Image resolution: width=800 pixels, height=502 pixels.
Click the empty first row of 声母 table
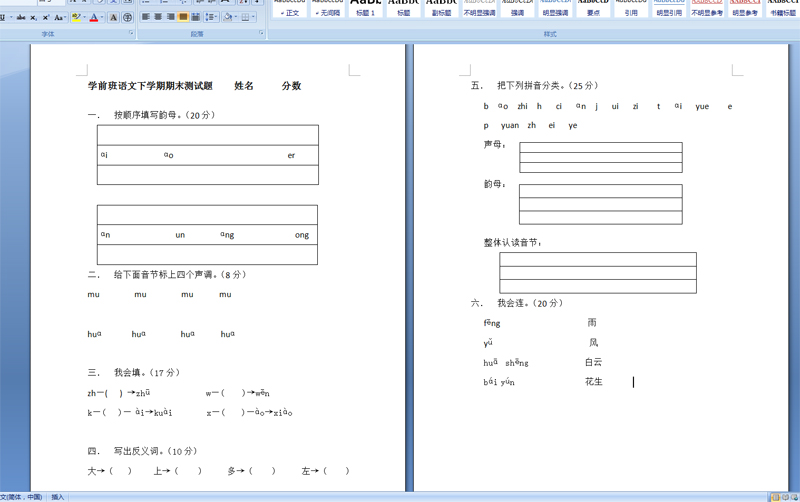pos(601,147)
